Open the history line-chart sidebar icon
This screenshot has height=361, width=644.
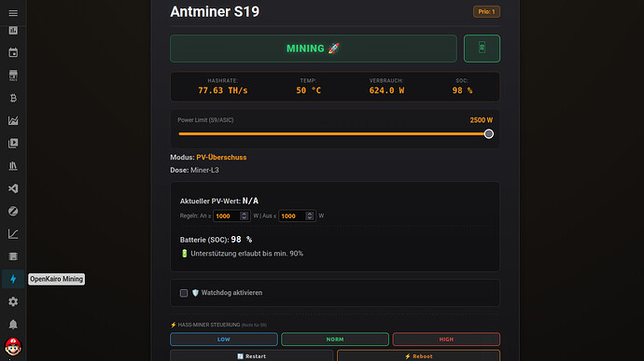pos(13,234)
